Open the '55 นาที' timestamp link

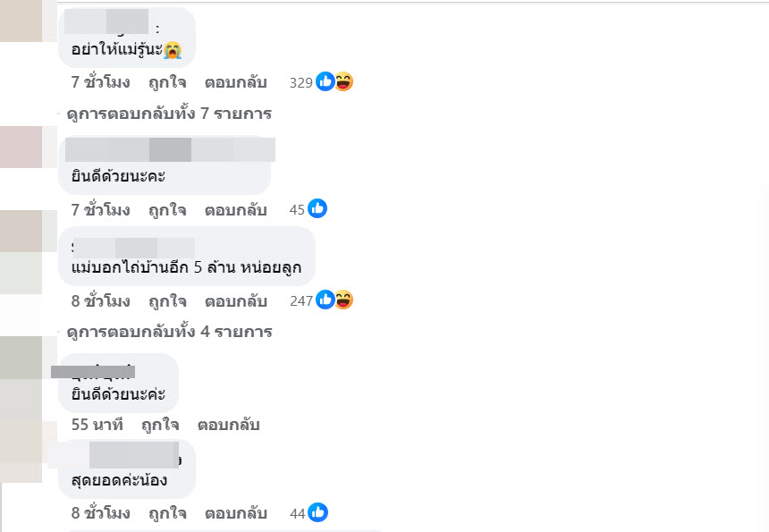point(97,425)
